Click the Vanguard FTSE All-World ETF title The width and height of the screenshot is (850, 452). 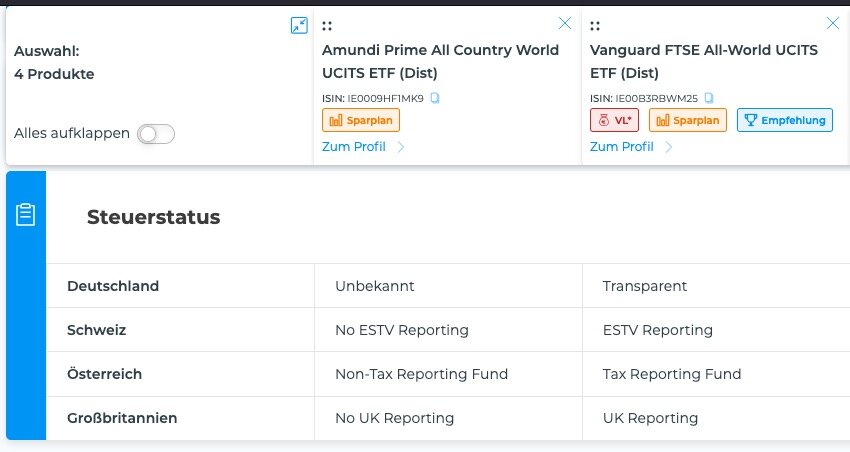(x=703, y=61)
